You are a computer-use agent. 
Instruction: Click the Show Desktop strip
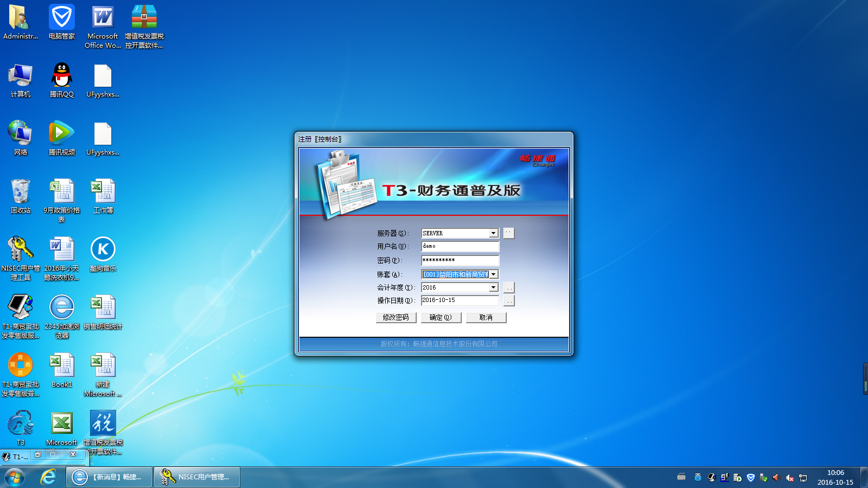864,477
